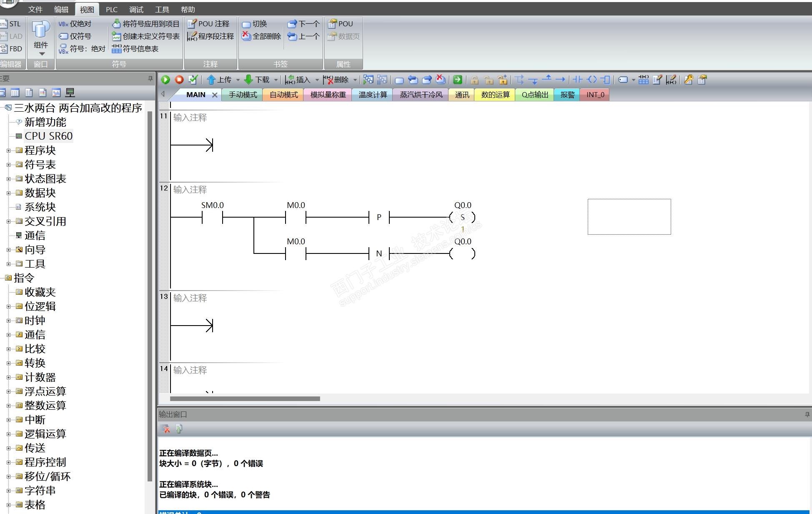Click the insert box icon in toolbar
The image size is (812, 514).
pos(606,80)
